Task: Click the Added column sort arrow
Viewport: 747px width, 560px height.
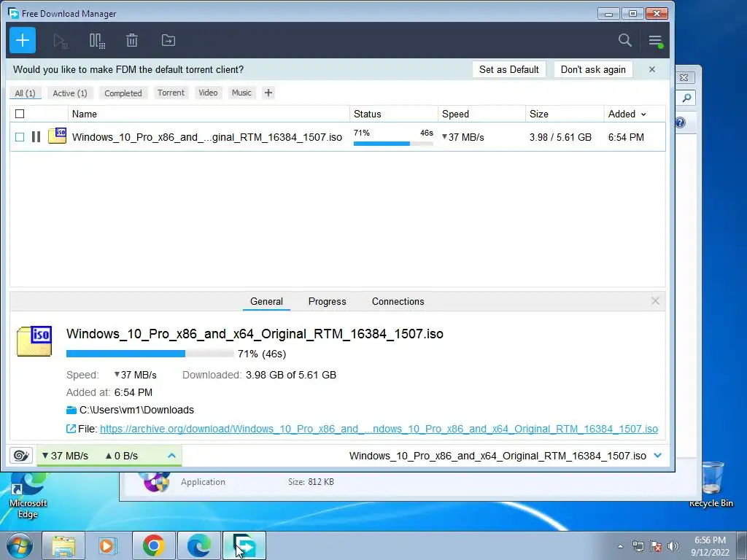Action: point(643,114)
